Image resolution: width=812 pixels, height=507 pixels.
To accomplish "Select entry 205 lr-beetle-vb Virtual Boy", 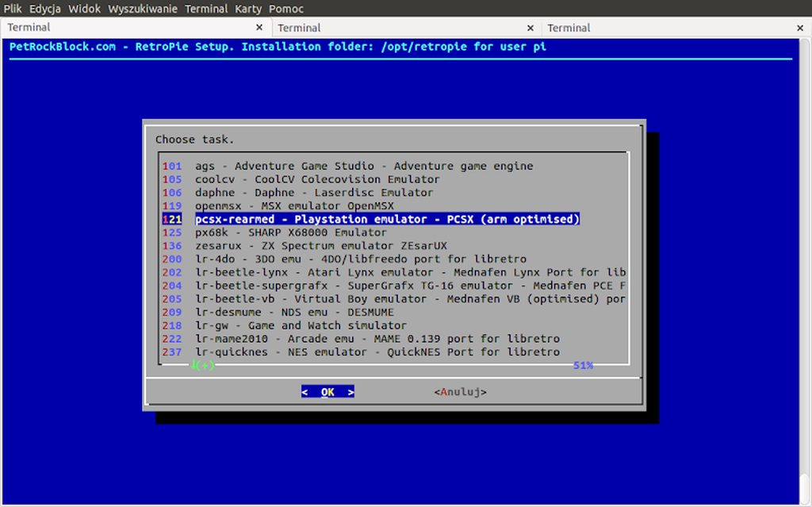I will [x=394, y=299].
